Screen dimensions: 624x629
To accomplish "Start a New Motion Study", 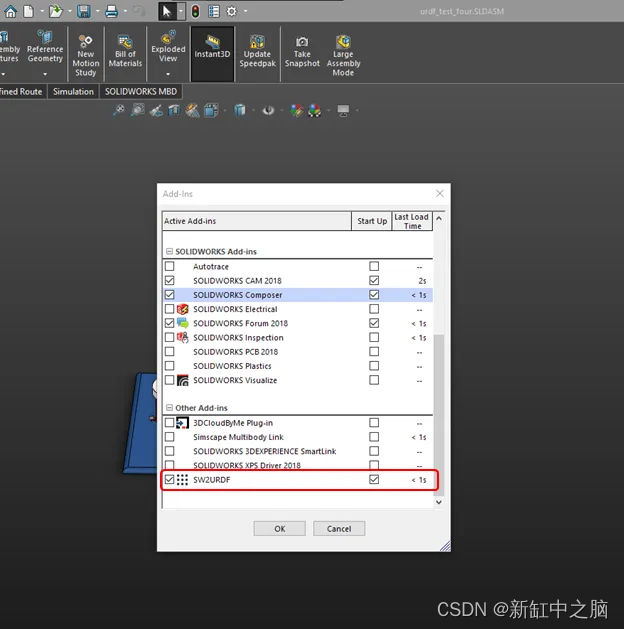I will 86,54.
